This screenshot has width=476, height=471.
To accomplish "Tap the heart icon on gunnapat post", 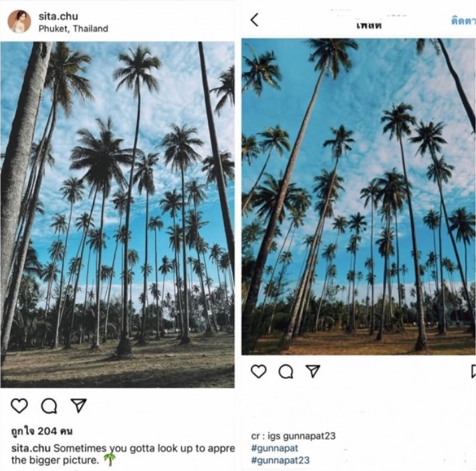I will click(x=259, y=371).
